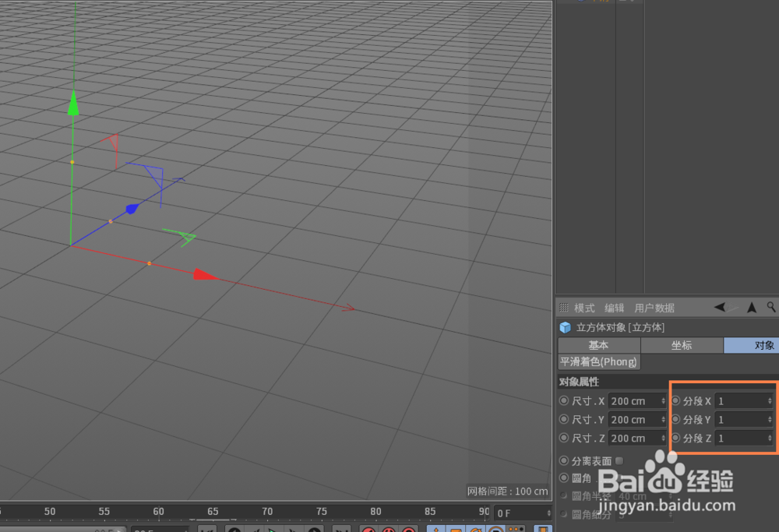
Task: Open the 编辑 menu
Action: 614,308
